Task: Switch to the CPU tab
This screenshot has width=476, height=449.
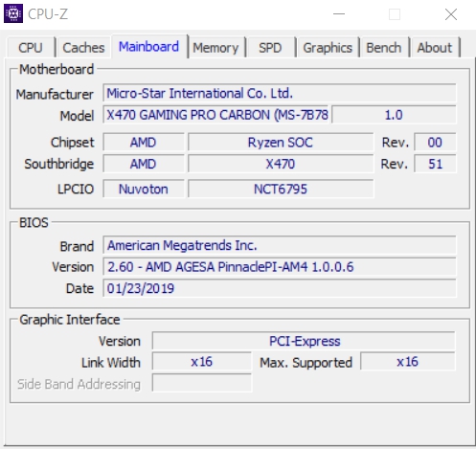Action: (31, 48)
